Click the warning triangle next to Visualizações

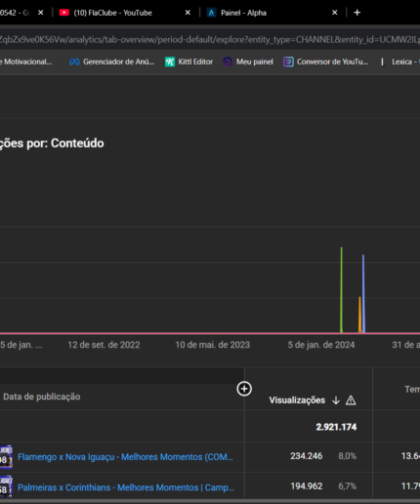click(x=351, y=400)
